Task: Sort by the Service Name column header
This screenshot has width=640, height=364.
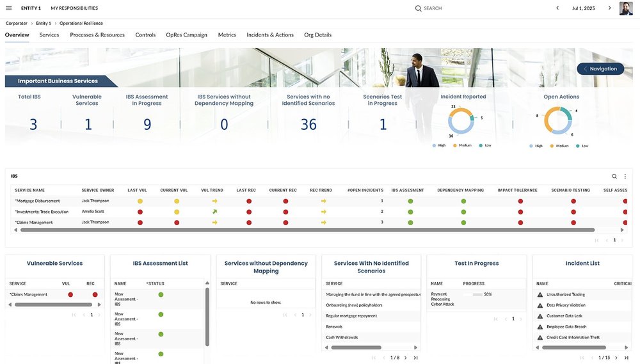Action: (30, 190)
